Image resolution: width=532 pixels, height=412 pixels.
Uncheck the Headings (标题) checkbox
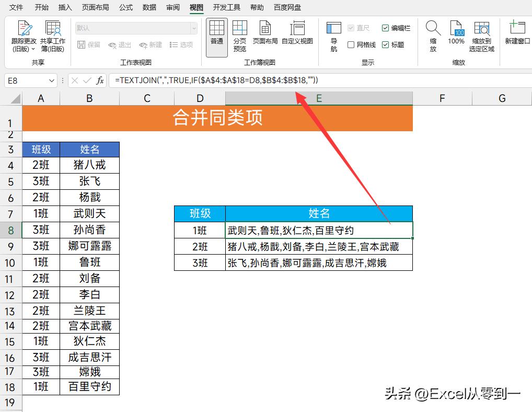[x=385, y=44]
